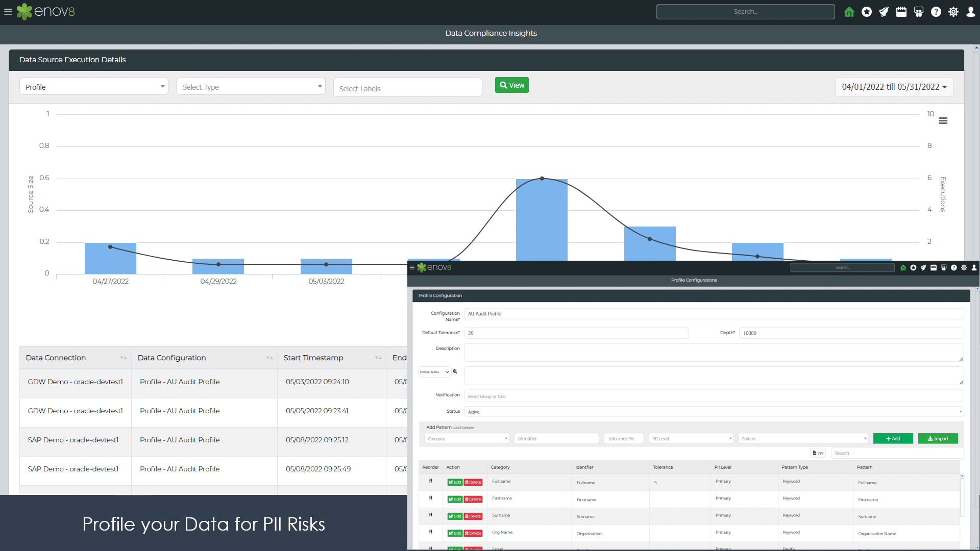Open hamburger menu in Profile Configurations window

(x=412, y=267)
